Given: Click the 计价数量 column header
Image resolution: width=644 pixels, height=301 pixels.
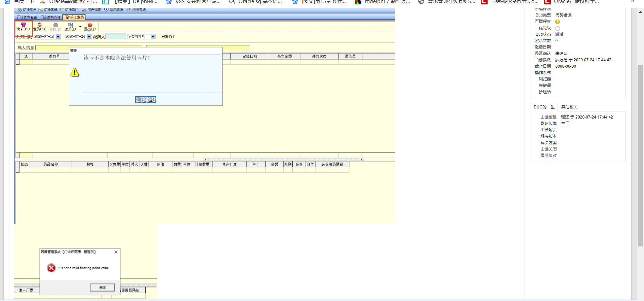Looking at the screenshot, I should 202,164.
